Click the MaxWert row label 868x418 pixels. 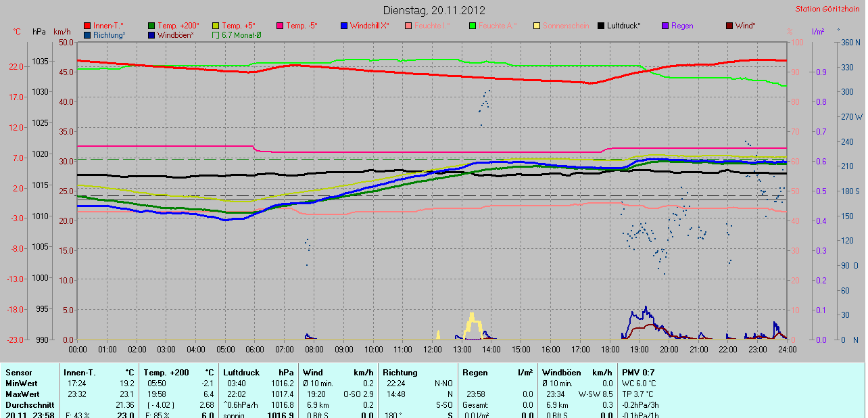[22, 394]
